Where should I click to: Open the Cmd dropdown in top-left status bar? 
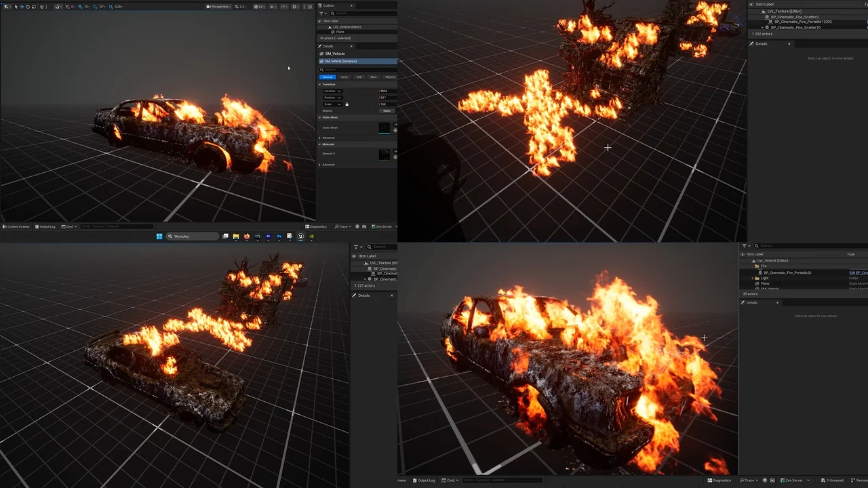pos(69,226)
